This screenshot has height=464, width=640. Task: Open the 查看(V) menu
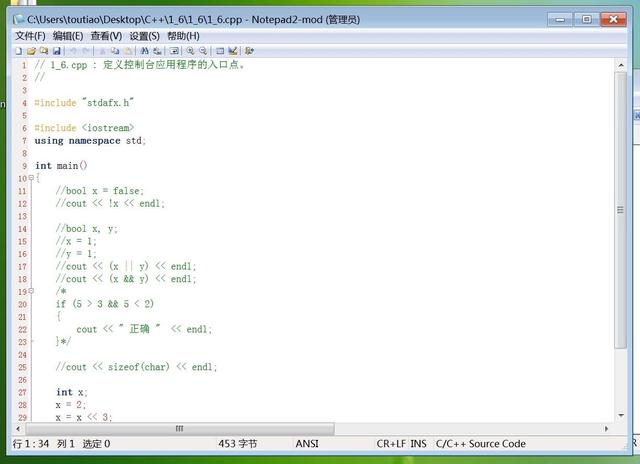(106, 36)
